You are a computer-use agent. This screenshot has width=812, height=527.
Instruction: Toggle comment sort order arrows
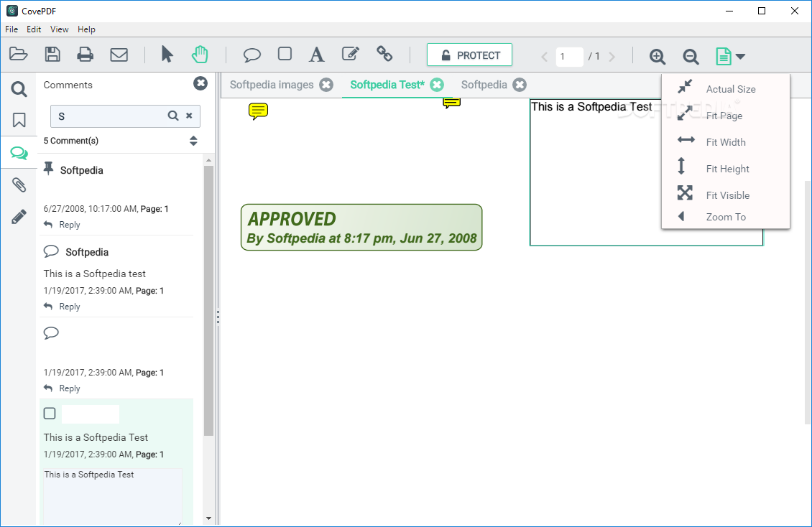[x=193, y=141]
